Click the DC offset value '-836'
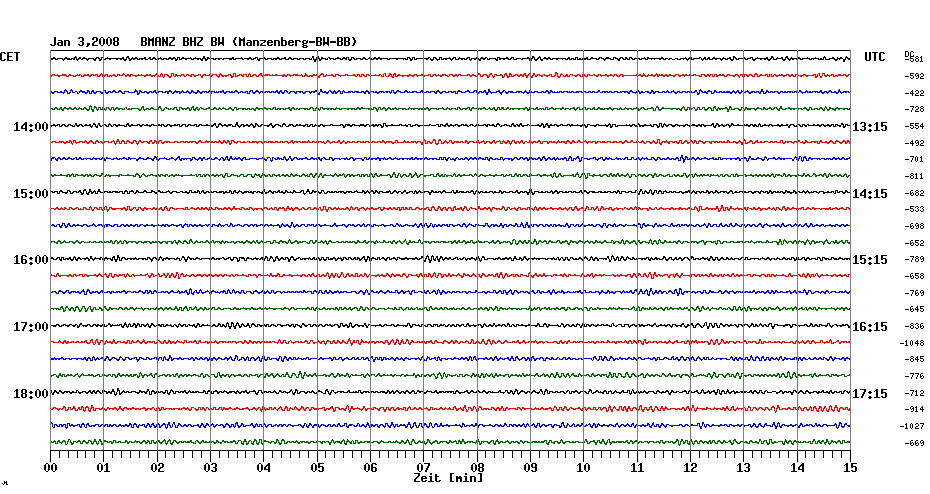 point(914,326)
